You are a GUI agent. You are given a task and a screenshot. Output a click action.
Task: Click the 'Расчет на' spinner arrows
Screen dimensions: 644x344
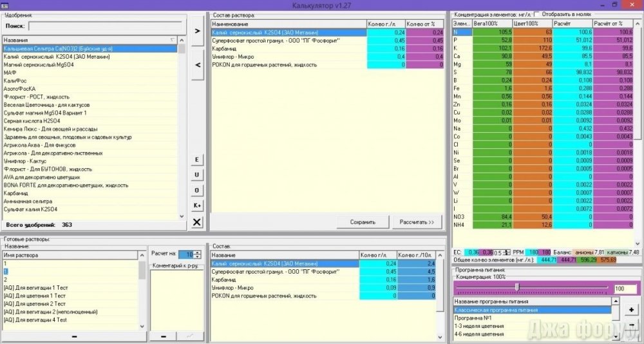[198, 255]
